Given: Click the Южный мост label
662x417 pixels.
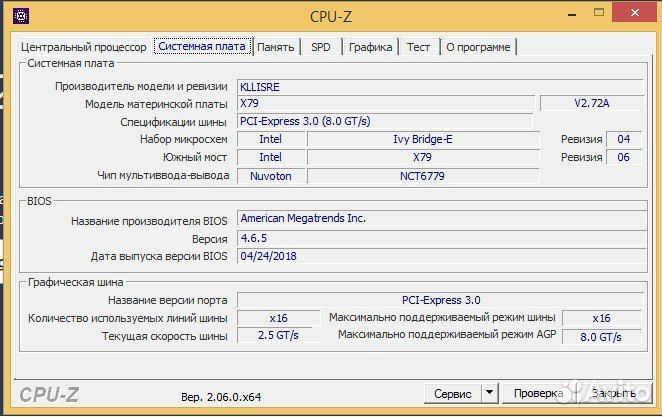Looking at the screenshot, I should [195, 157].
